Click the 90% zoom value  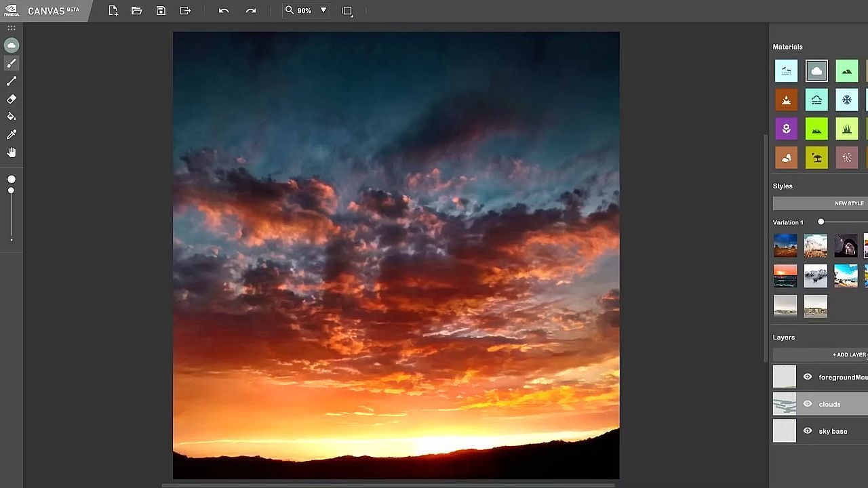[x=304, y=11]
